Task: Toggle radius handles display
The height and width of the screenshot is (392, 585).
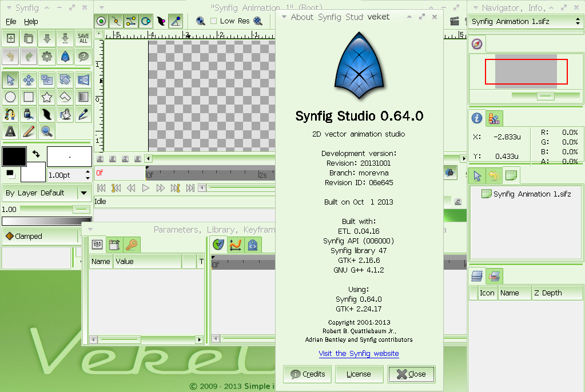Action: click(146, 21)
